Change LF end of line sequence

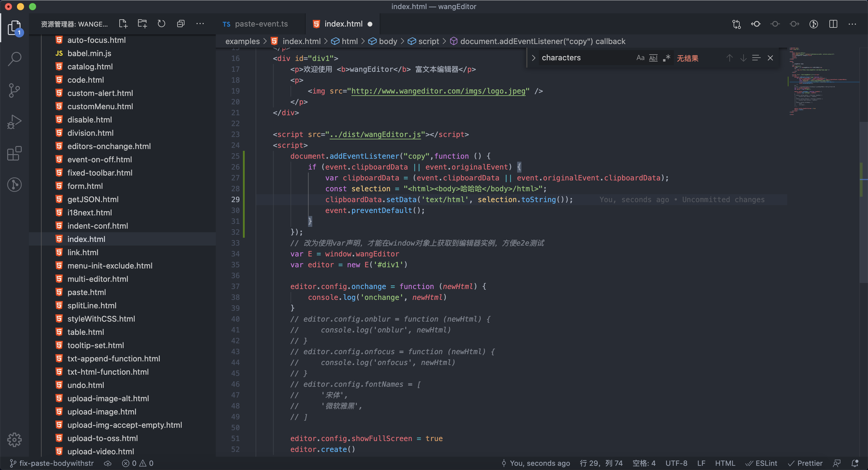[x=701, y=463]
